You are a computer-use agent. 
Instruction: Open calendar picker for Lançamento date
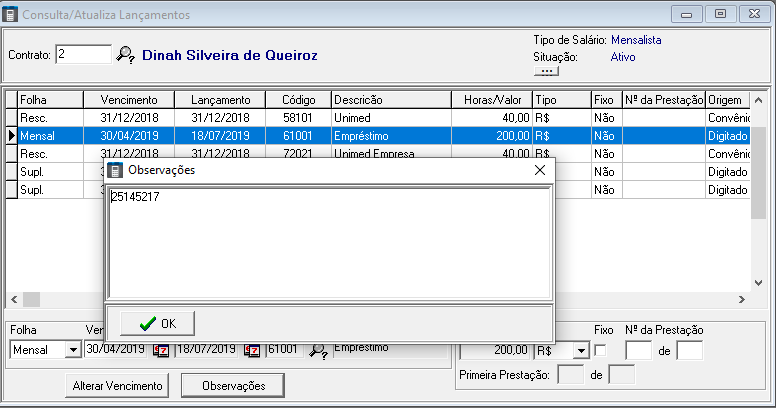pos(252,350)
